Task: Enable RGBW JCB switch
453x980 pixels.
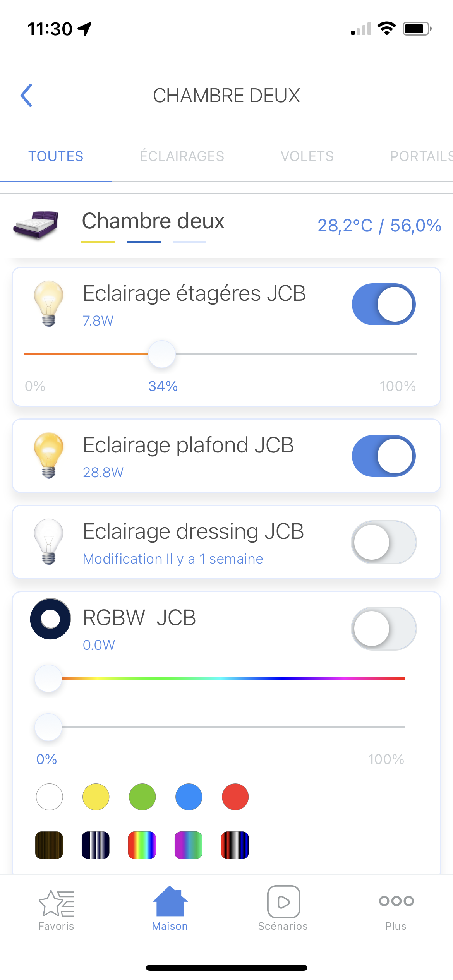Action: point(383,629)
